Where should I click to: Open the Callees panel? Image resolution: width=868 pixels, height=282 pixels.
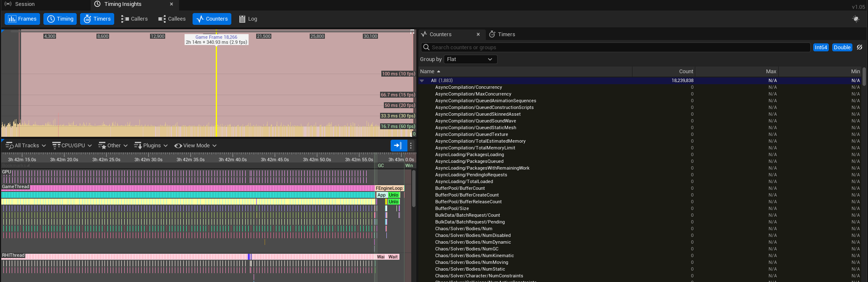171,19
